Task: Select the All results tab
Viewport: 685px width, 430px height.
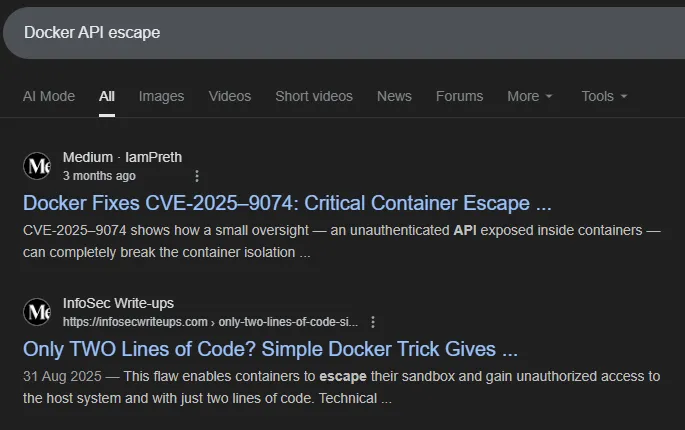Action: pyautogui.click(x=107, y=96)
